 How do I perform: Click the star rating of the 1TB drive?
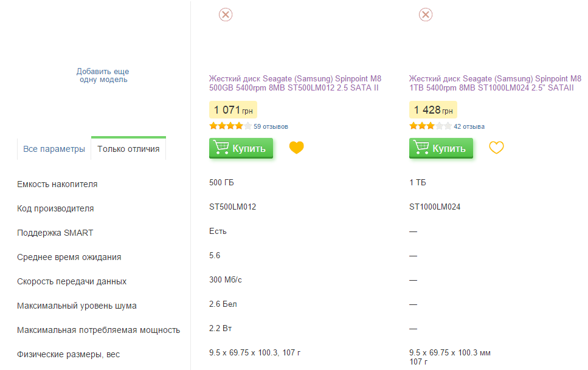[x=430, y=126]
